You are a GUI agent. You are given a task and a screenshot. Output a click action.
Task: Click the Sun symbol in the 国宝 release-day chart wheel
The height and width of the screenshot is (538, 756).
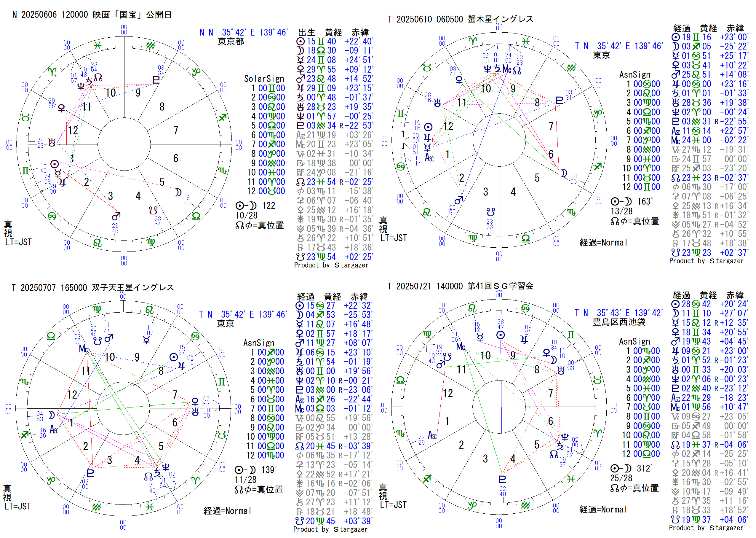tap(55, 164)
